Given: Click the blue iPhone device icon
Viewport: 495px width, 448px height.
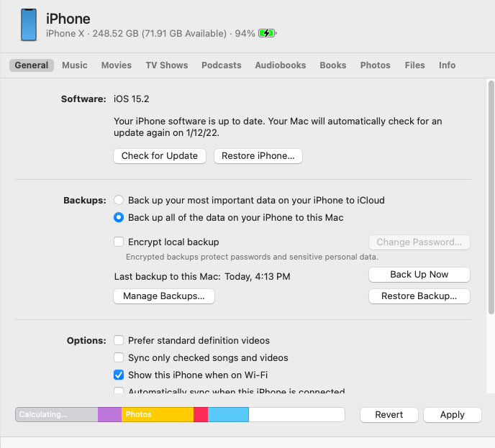Looking at the screenshot, I should coord(29,25).
